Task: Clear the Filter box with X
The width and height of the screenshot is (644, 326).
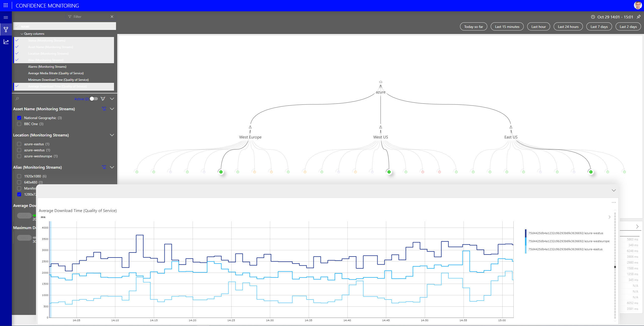Action: coord(112,17)
